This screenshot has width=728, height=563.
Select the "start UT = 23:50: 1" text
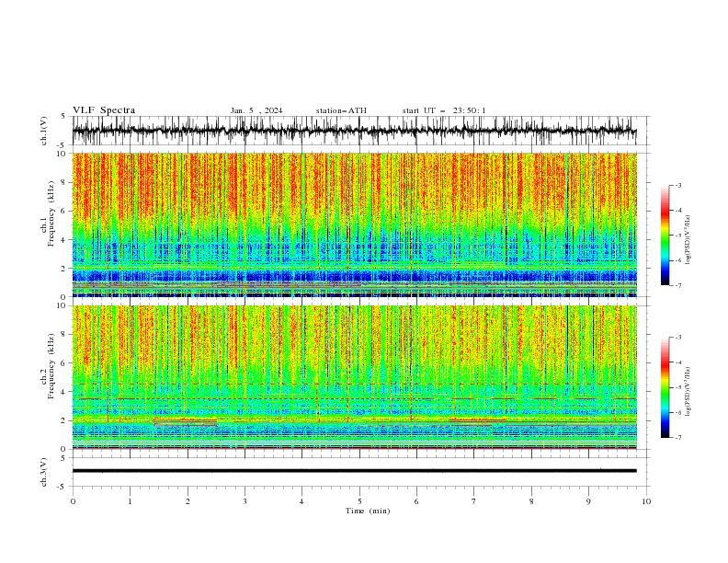[x=444, y=110]
